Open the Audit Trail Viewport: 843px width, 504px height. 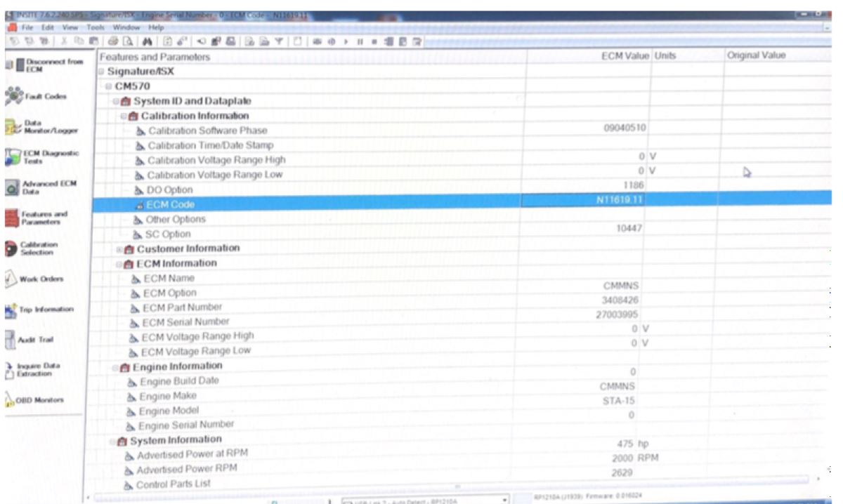tap(34, 340)
